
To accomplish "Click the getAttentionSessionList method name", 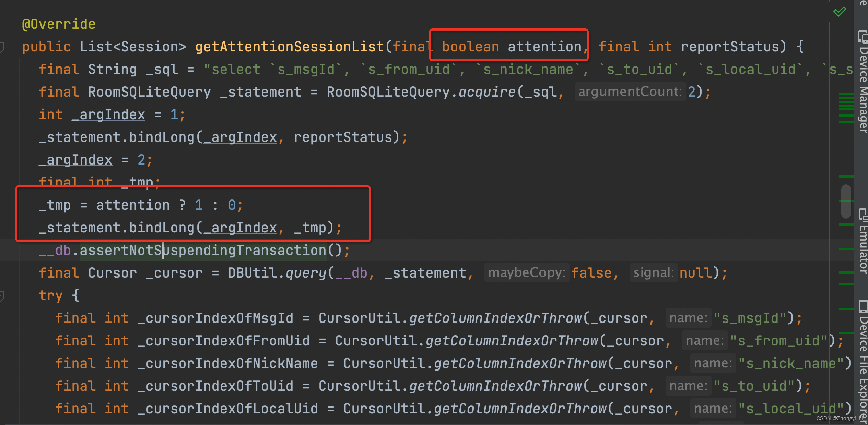I will [290, 47].
